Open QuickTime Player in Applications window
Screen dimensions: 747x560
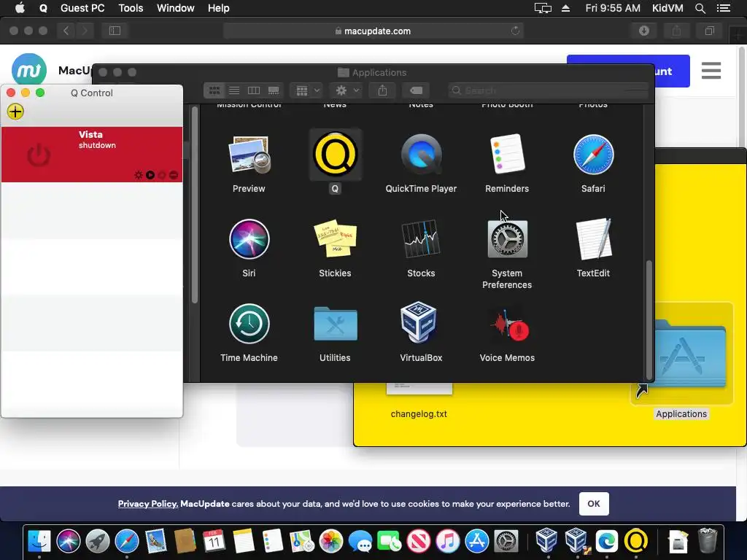point(421,155)
